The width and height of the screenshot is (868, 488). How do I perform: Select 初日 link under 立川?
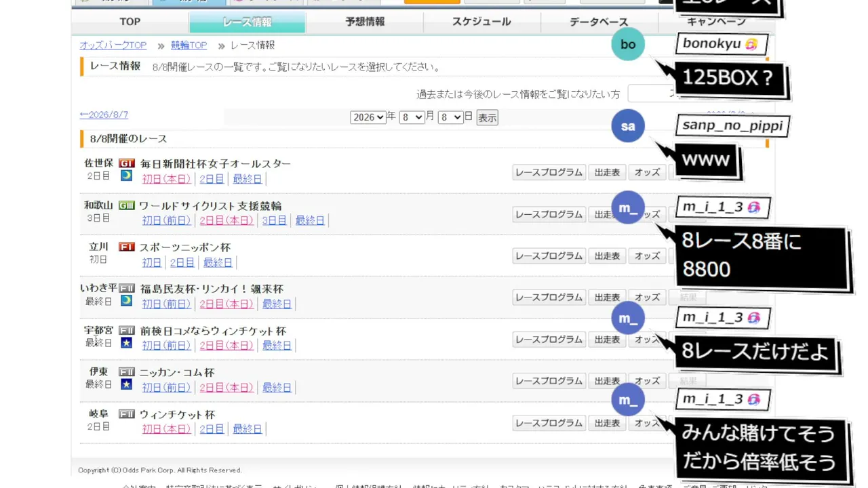[152, 262]
